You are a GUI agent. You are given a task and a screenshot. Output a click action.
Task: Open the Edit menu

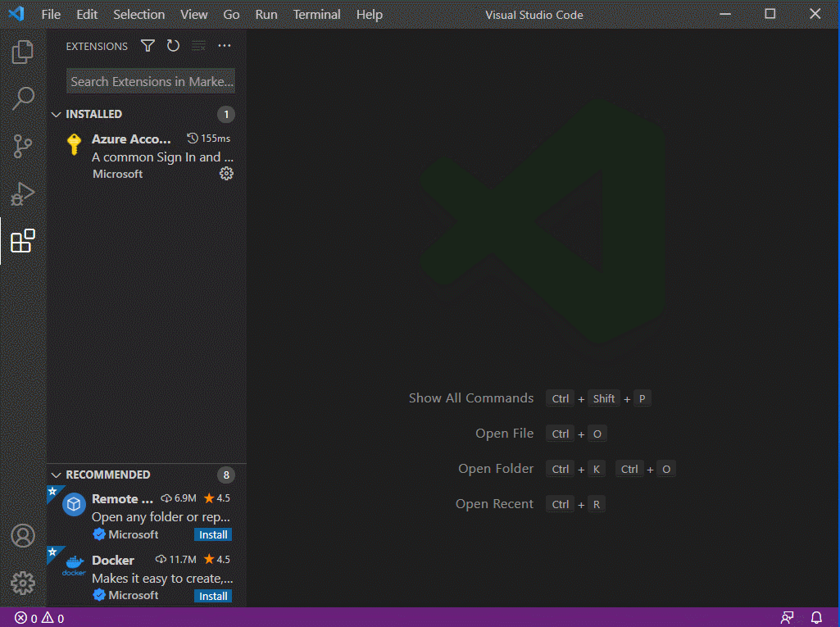click(x=87, y=15)
